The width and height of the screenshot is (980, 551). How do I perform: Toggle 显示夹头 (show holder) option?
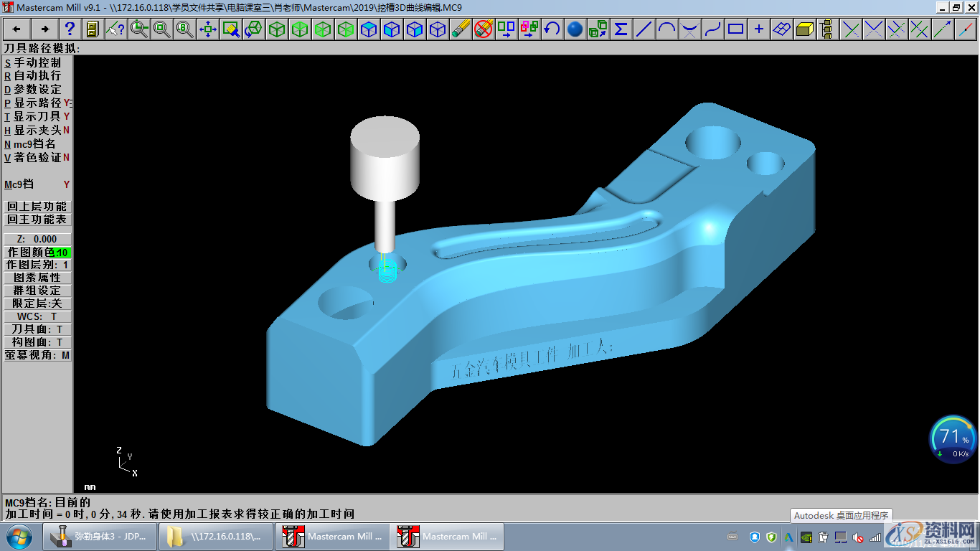coord(37,131)
